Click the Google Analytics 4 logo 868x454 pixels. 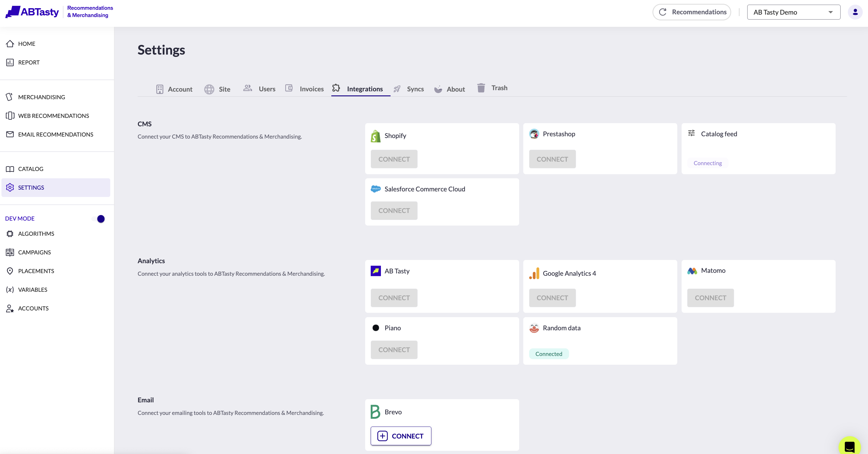pyautogui.click(x=534, y=273)
